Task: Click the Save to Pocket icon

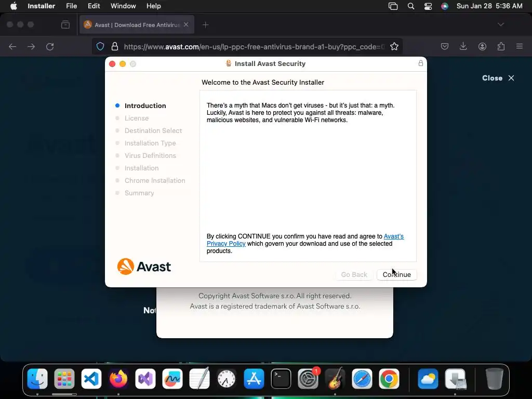Action: coord(445,46)
